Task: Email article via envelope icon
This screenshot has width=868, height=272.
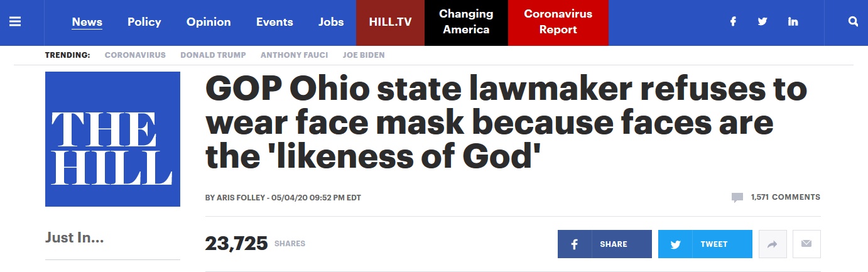Action: 806,244
